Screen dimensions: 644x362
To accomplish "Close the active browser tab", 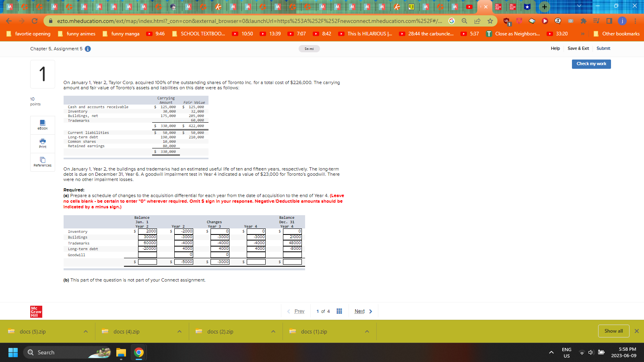I will click(x=486, y=7).
